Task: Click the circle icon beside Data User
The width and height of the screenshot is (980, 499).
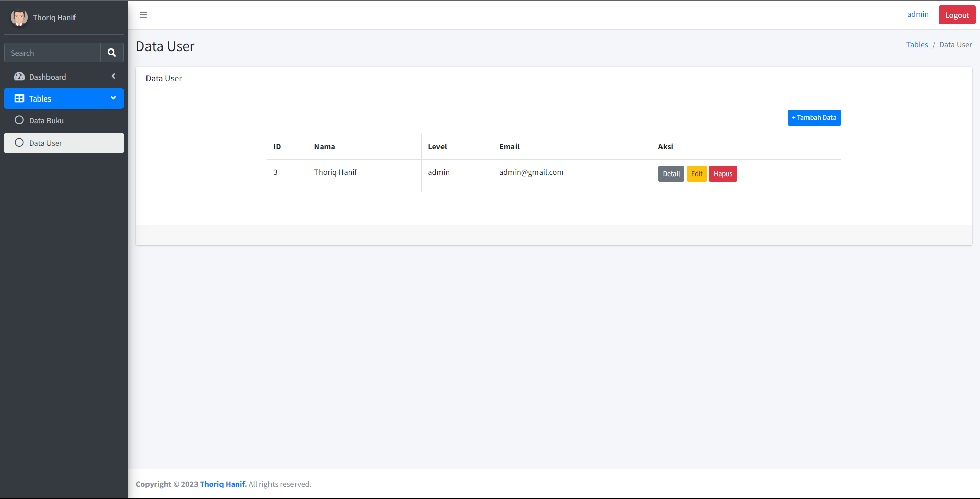Action: pos(19,143)
